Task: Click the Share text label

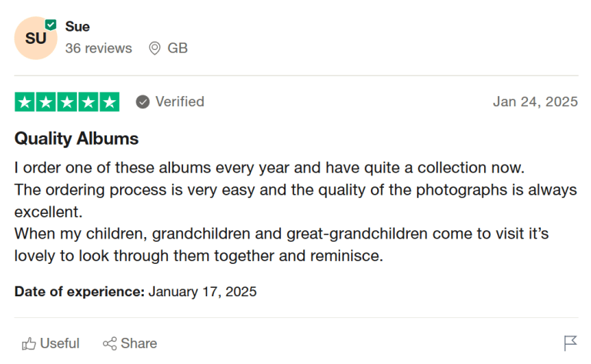Action: pyautogui.click(x=139, y=343)
